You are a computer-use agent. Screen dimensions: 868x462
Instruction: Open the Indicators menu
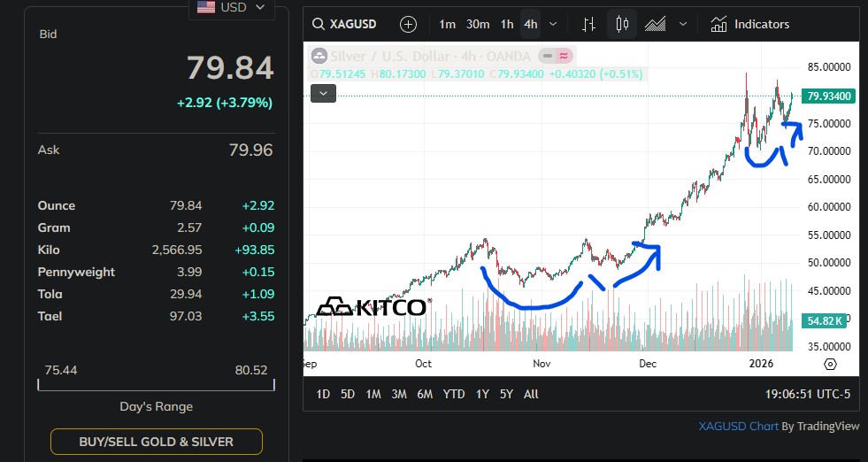point(750,25)
